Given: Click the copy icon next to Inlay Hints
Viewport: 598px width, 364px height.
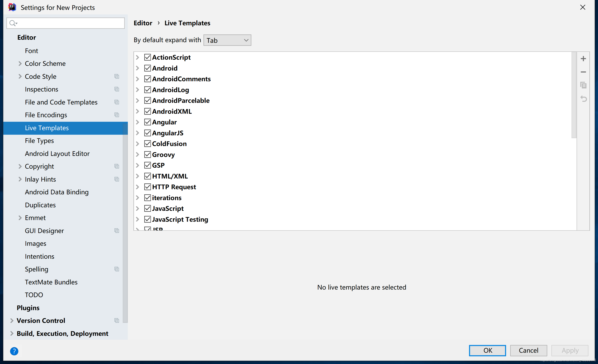Looking at the screenshot, I should 118,179.
